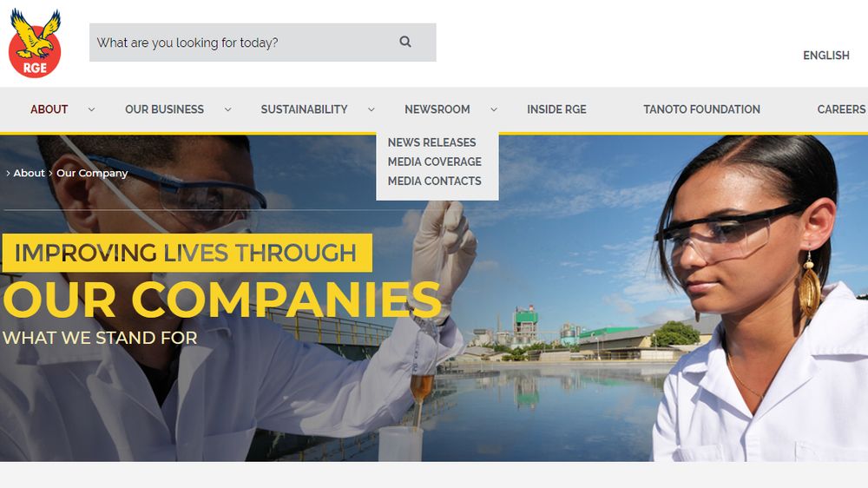The image size is (868, 488).
Task: Go to the INSIDE RGE page
Action: (x=556, y=109)
